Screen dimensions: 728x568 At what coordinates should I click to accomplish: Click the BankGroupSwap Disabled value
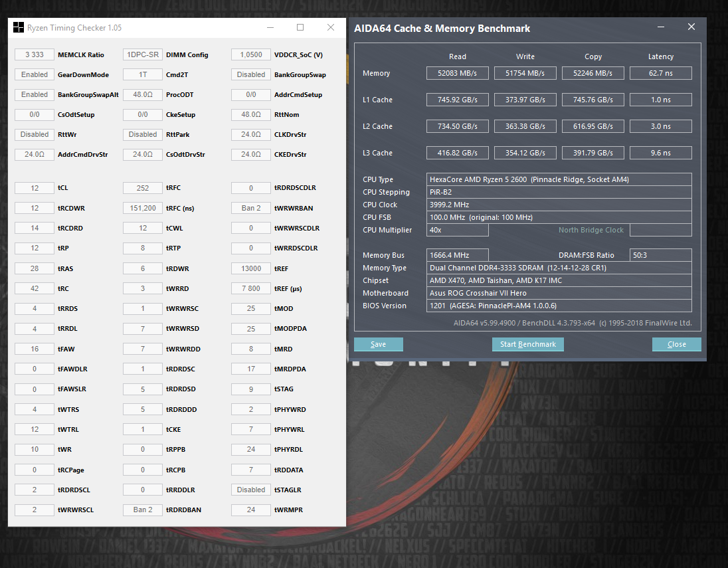point(250,75)
